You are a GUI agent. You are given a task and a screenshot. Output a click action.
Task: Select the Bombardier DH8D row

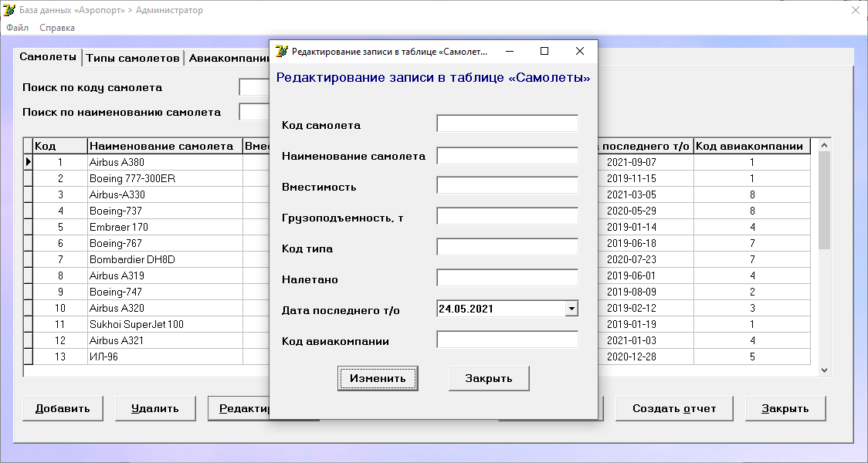pos(165,259)
